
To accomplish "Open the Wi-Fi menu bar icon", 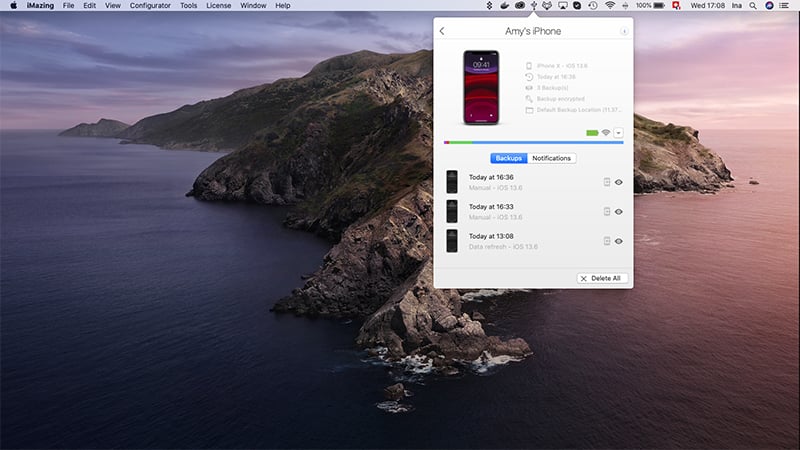I will (609, 6).
